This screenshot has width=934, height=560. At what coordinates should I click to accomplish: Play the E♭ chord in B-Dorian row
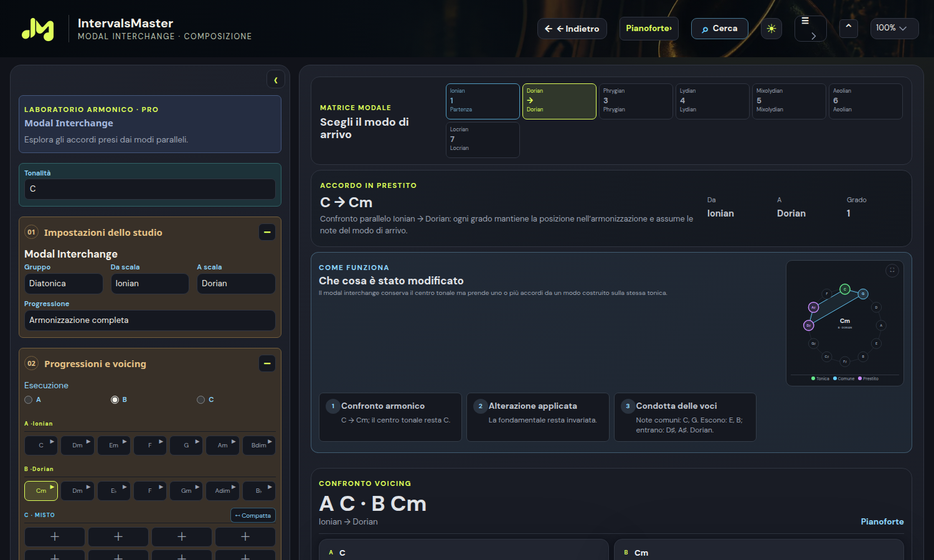pyautogui.click(x=114, y=490)
